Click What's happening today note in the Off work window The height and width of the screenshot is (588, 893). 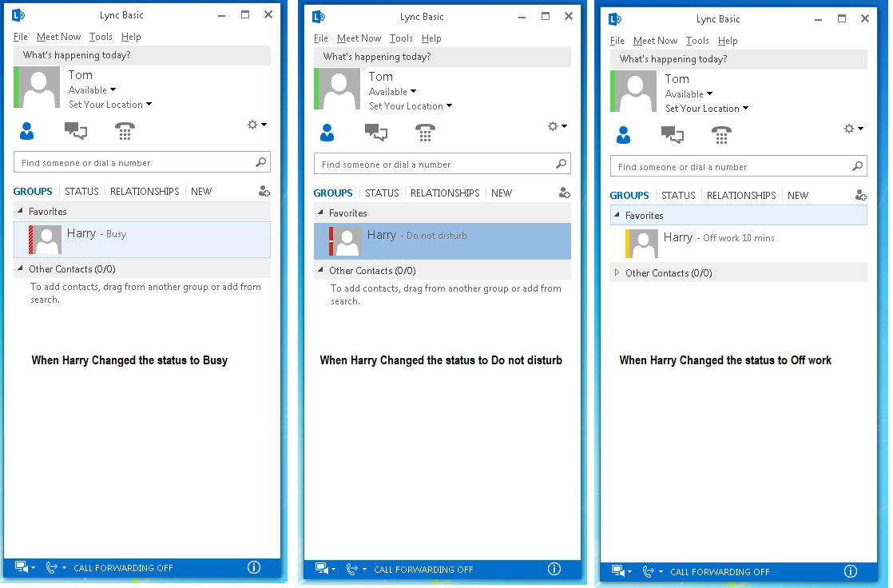coord(739,59)
